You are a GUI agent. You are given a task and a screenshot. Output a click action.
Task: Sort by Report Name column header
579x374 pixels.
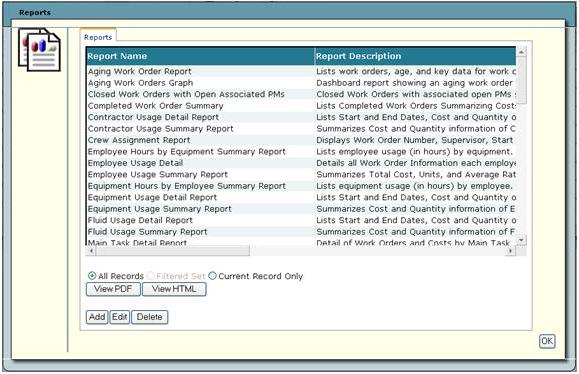200,56
